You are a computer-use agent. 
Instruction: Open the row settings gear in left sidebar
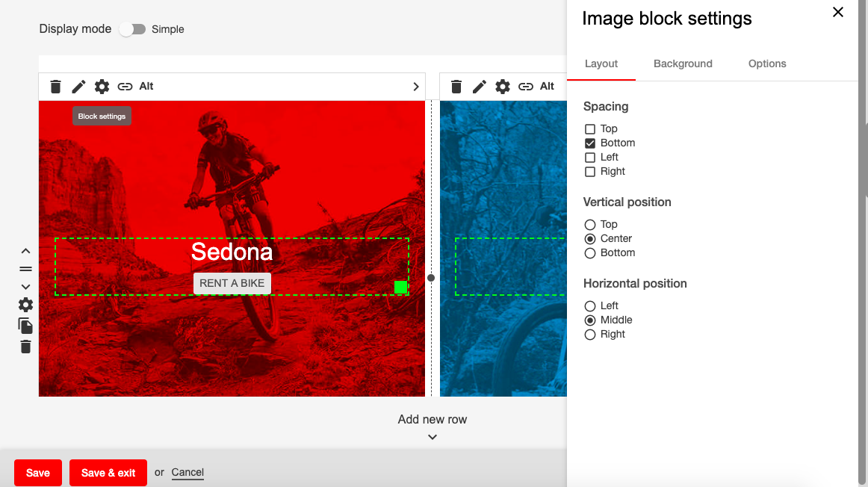click(x=25, y=305)
